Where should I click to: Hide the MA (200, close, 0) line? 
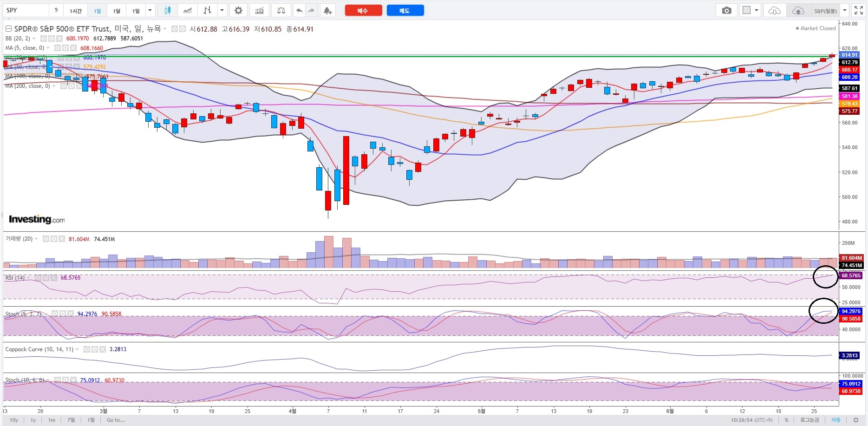click(63, 86)
